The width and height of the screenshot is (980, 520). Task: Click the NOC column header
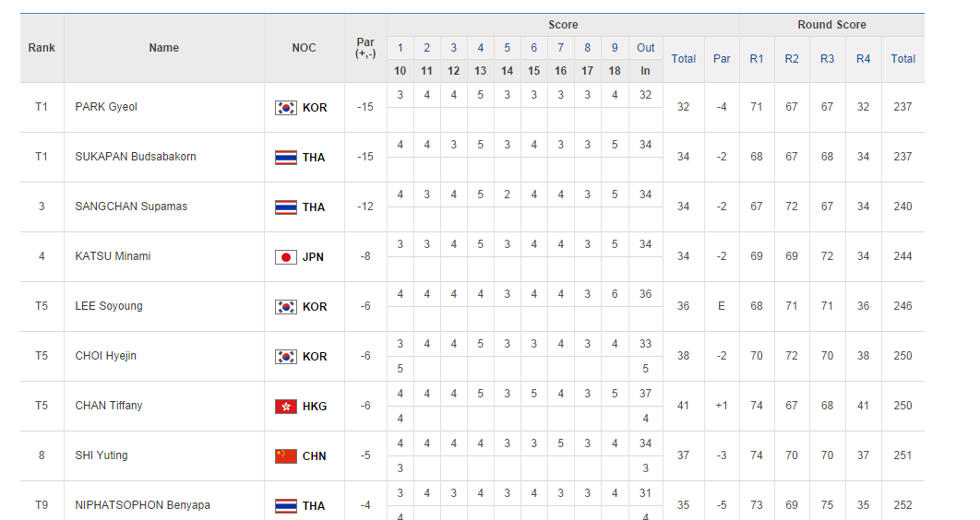click(304, 48)
